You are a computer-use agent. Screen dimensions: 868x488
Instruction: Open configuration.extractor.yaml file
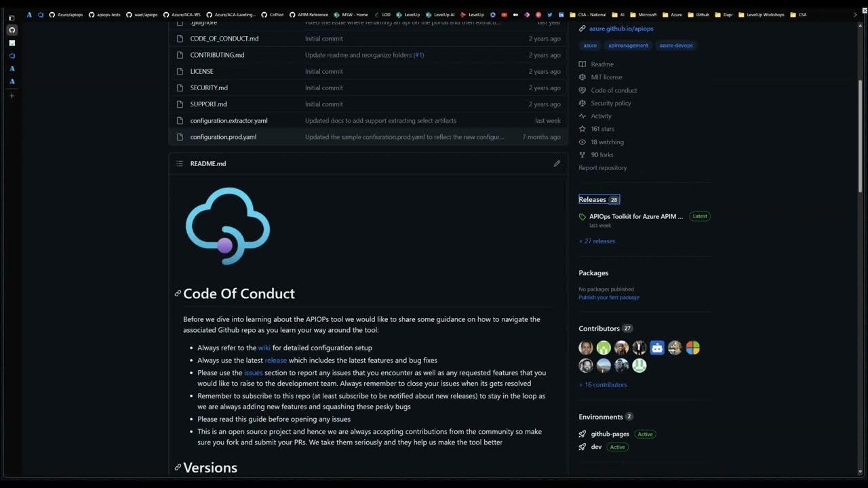coord(229,121)
